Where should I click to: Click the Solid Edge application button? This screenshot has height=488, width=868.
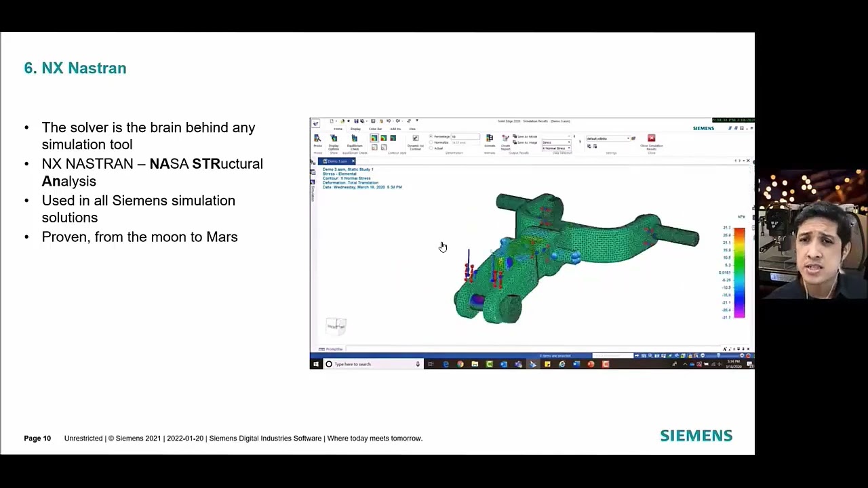(316, 123)
